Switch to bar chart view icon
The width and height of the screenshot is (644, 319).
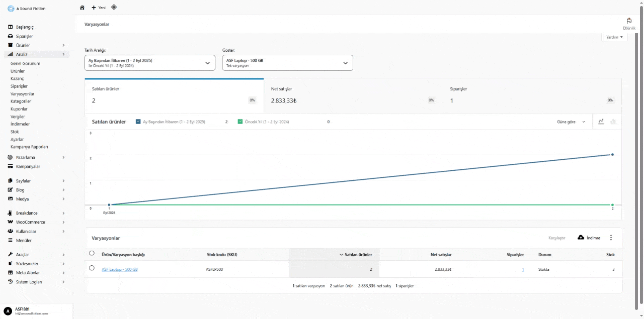pos(613,122)
